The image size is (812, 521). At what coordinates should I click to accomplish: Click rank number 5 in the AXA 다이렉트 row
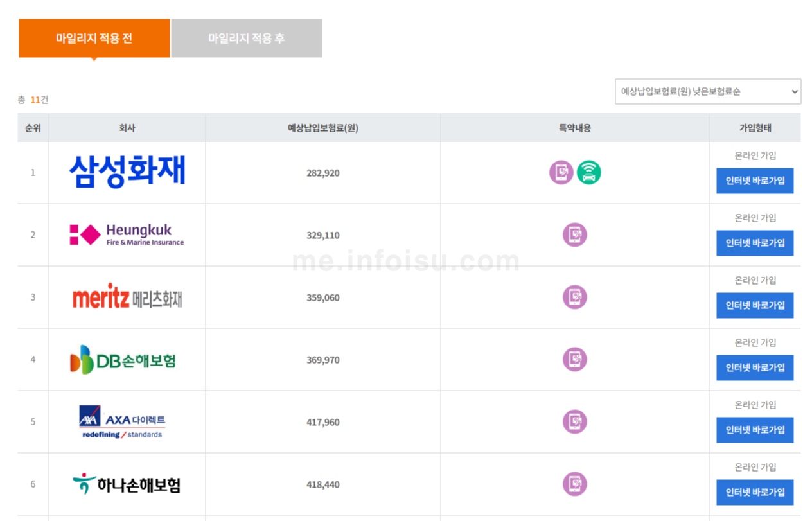tap(33, 422)
